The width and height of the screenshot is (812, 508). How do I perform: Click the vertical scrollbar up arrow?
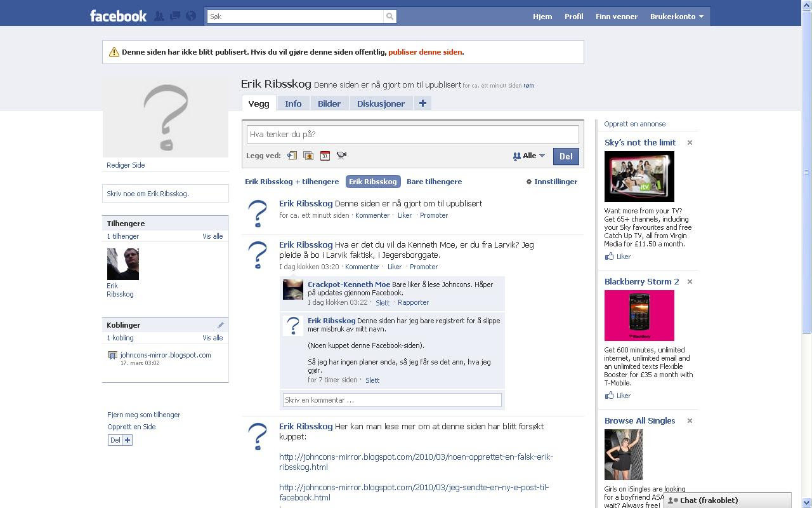coord(806,5)
